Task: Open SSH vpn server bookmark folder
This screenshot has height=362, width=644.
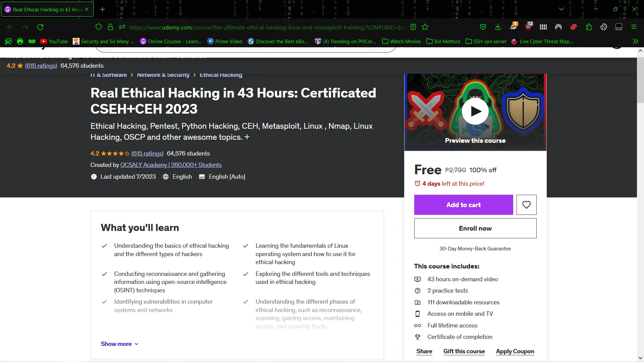Action: pos(486,41)
